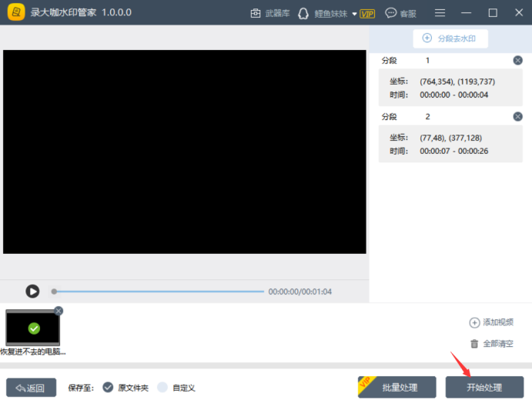Click the 分段 2 header label

[406, 117]
